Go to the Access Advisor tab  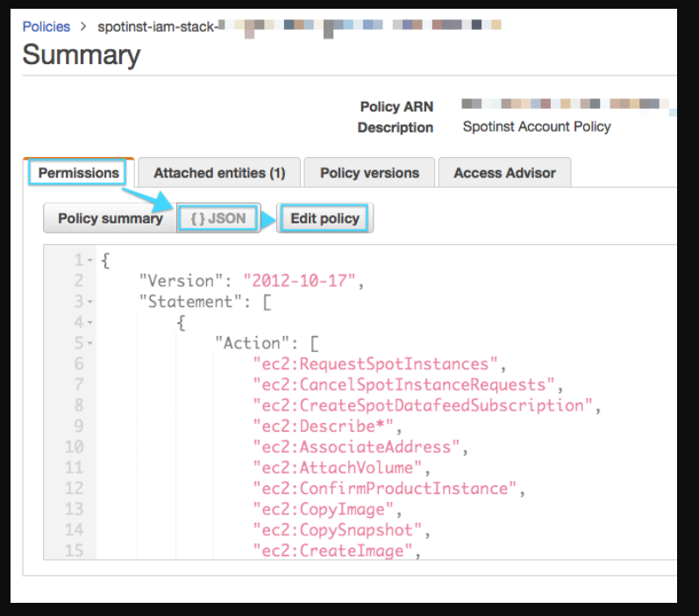(x=504, y=173)
